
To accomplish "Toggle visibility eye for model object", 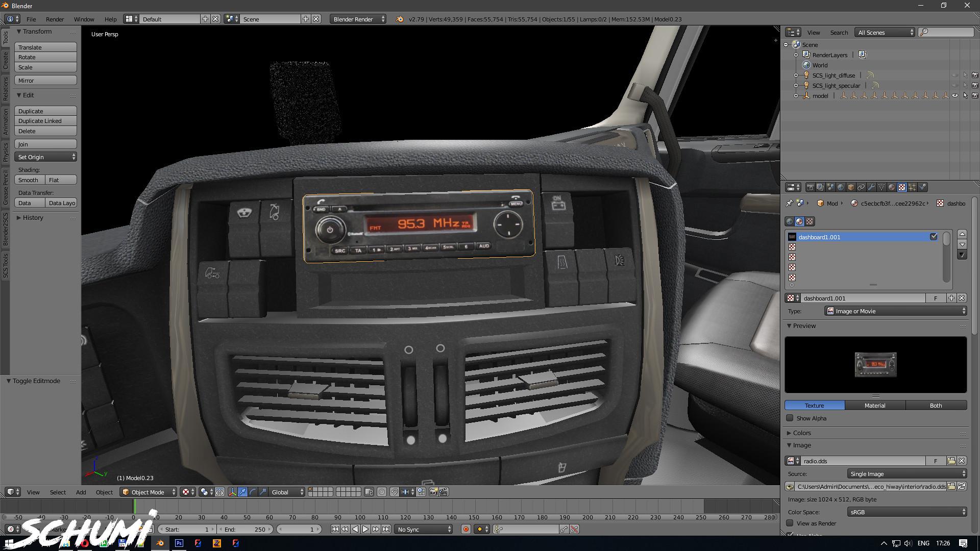I will (x=955, y=95).
